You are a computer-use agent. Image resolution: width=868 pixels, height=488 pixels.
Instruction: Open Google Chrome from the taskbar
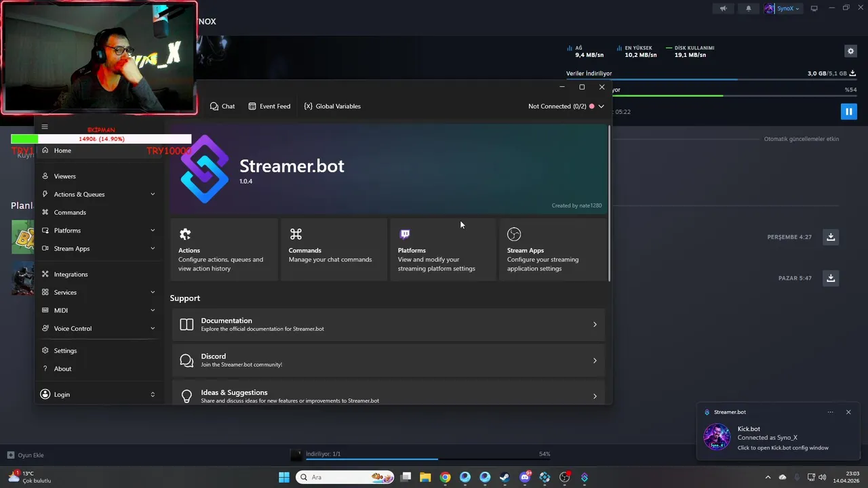point(445,477)
